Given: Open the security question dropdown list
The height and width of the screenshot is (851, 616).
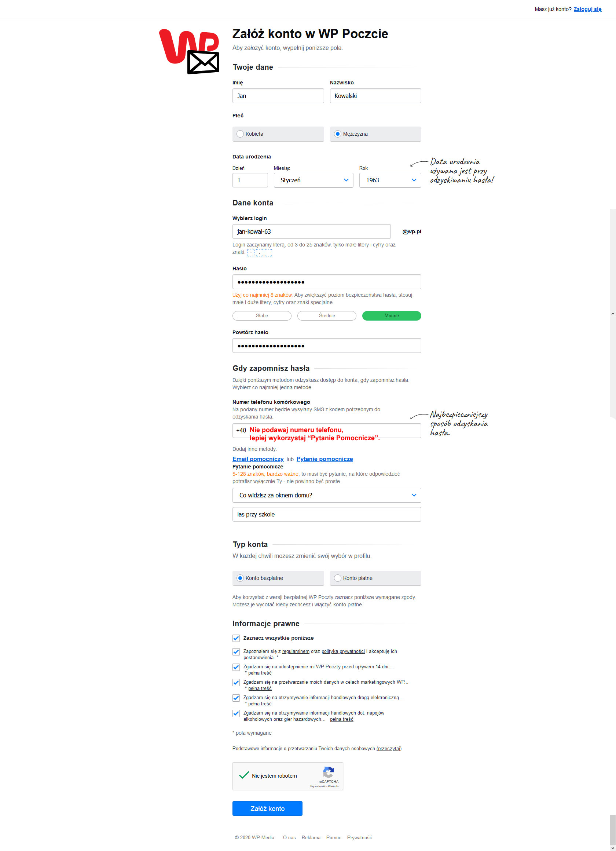Looking at the screenshot, I should point(327,495).
